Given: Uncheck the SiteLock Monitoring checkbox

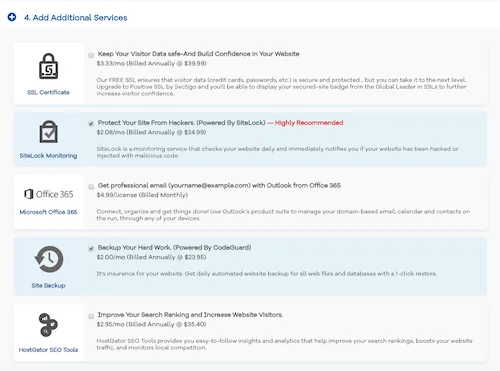Looking at the screenshot, I should pyautogui.click(x=91, y=124).
